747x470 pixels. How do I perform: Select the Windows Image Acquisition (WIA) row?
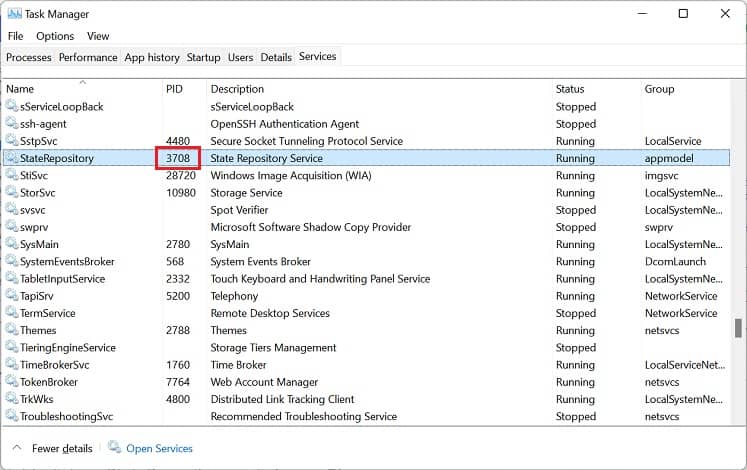pyautogui.click(x=366, y=175)
